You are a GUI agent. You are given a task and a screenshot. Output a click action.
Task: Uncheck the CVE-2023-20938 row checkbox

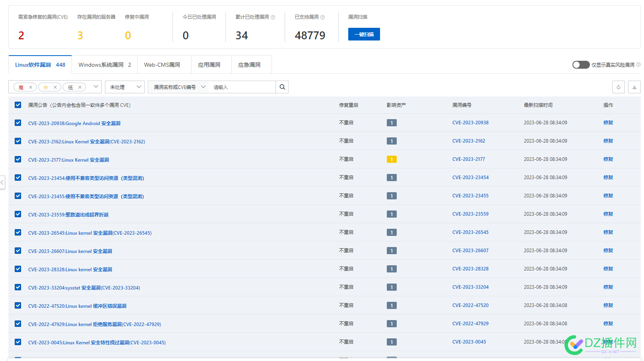(x=18, y=123)
